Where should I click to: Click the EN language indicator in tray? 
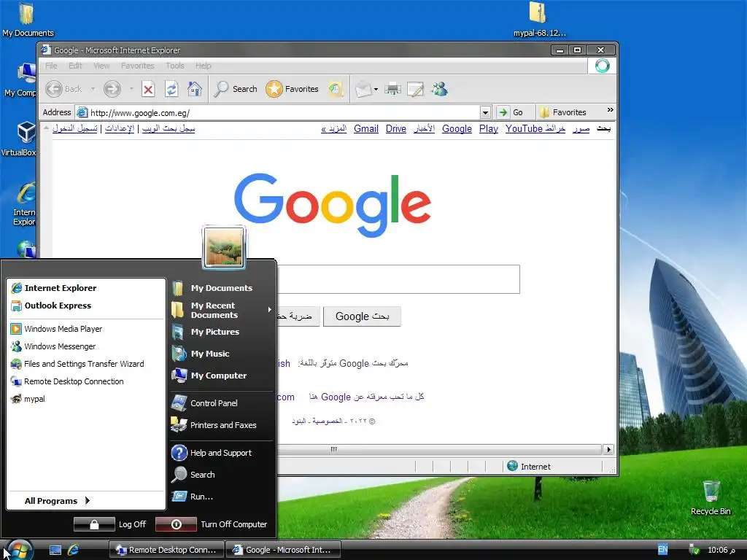point(662,550)
